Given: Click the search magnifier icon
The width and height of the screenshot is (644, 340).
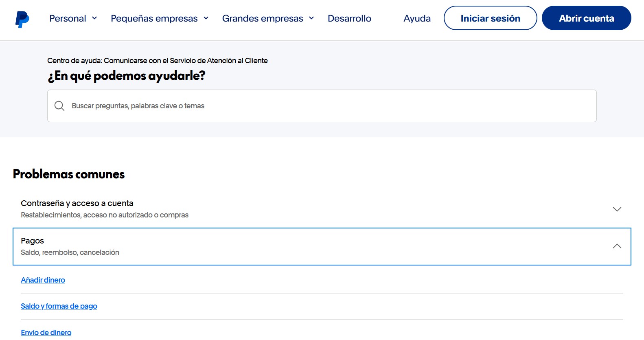Looking at the screenshot, I should click(59, 106).
